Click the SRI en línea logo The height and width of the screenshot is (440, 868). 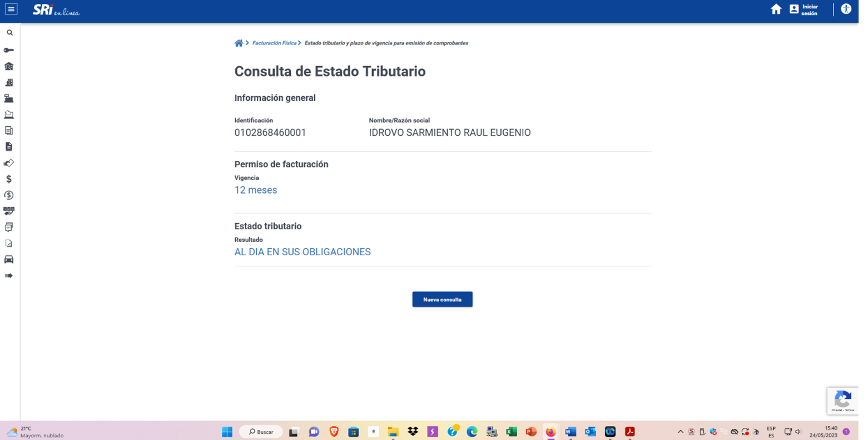pos(56,10)
